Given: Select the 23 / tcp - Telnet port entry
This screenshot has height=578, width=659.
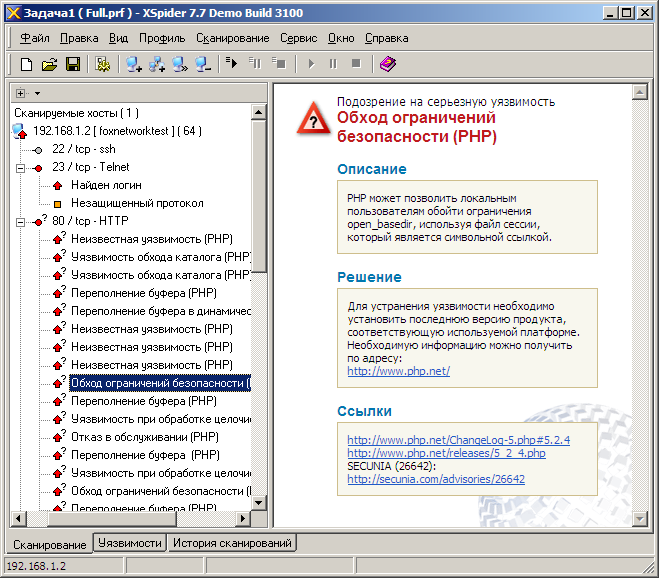Looking at the screenshot, I should (91, 167).
